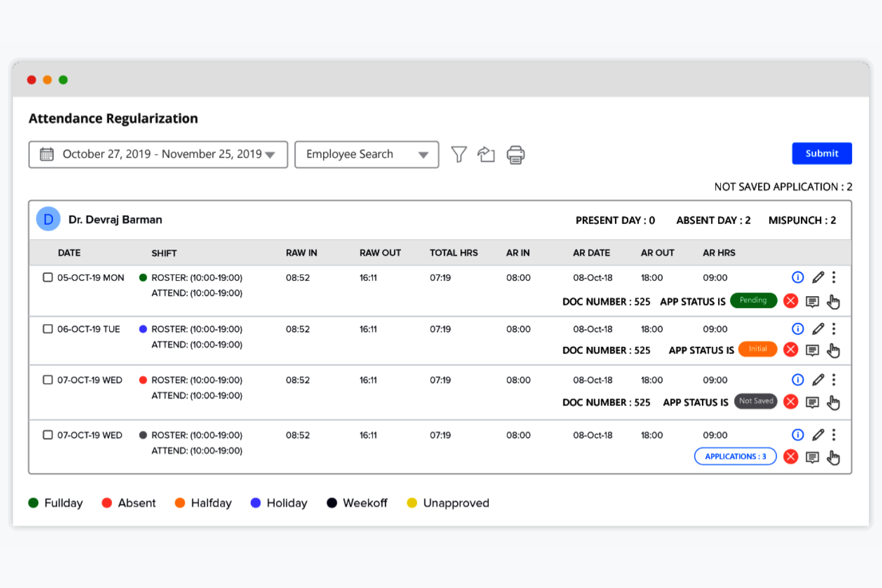
Task: Click the print icon in the toolbar
Action: click(x=515, y=154)
